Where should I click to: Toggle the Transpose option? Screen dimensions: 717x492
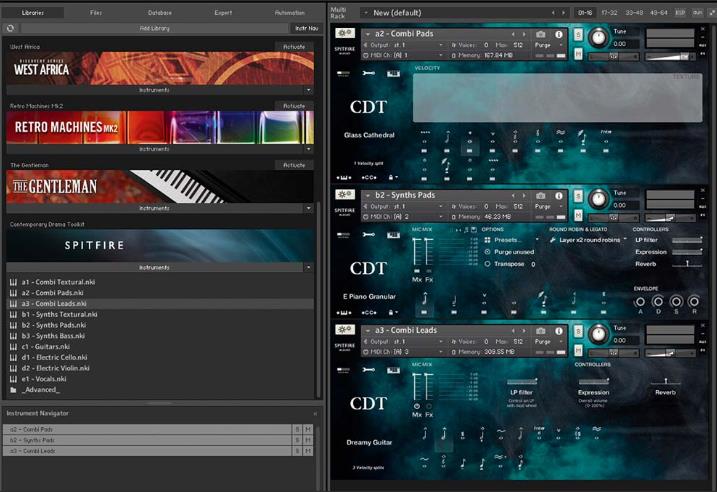[487, 264]
